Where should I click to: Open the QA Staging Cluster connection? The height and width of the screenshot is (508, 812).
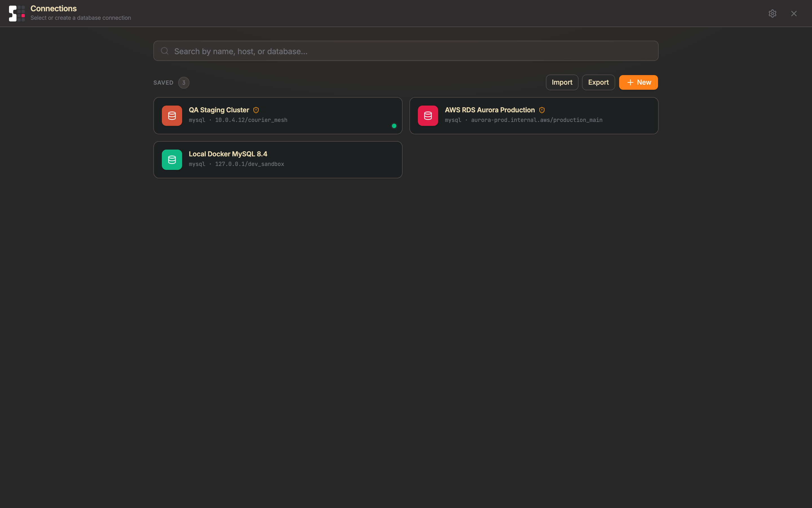click(278, 116)
